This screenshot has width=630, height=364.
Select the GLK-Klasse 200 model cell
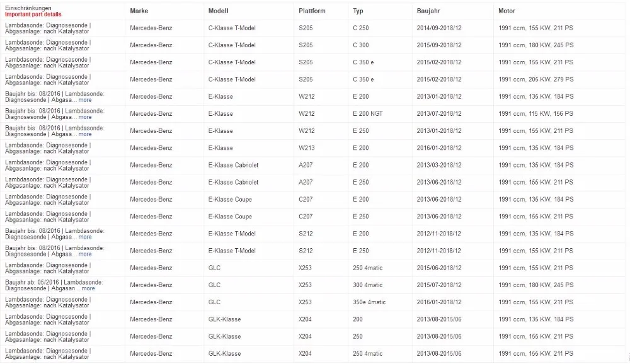tap(225, 319)
